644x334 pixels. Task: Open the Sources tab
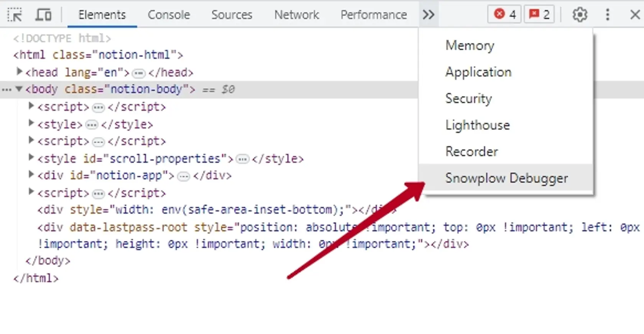pos(232,15)
